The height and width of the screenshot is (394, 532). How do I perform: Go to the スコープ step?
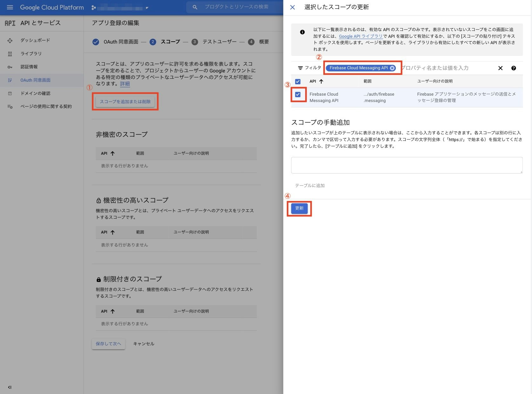point(165,42)
